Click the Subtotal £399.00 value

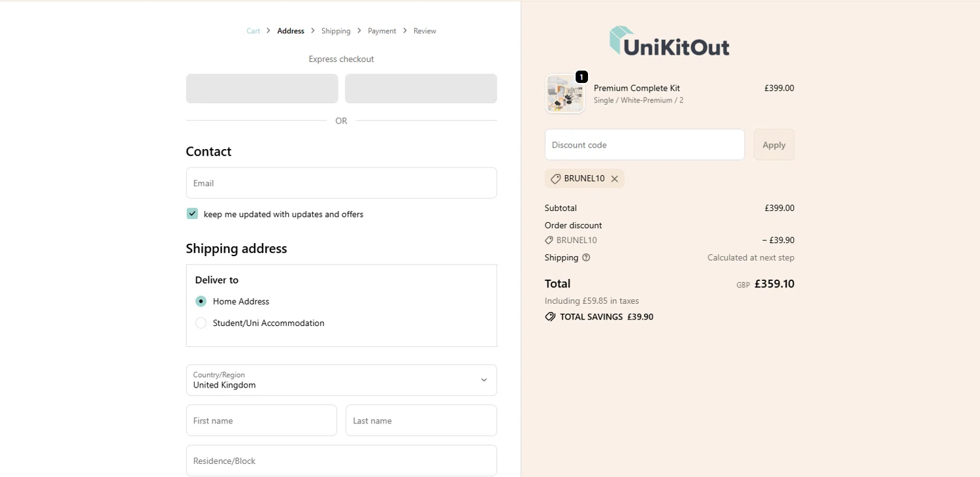pos(779,208)
